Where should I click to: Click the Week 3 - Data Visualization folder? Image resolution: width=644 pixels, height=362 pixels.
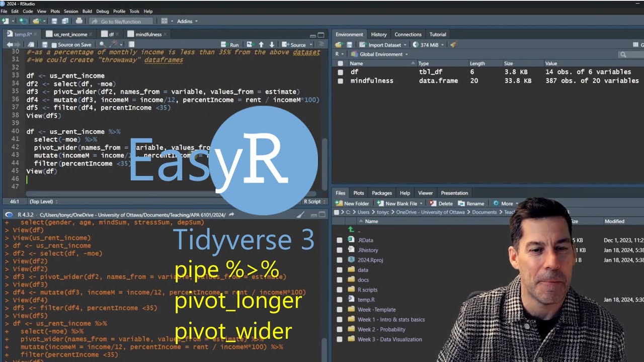[x=389, y=339]
